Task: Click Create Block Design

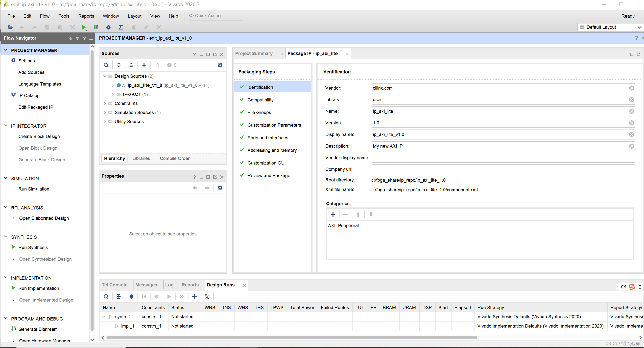Action: 39,137
